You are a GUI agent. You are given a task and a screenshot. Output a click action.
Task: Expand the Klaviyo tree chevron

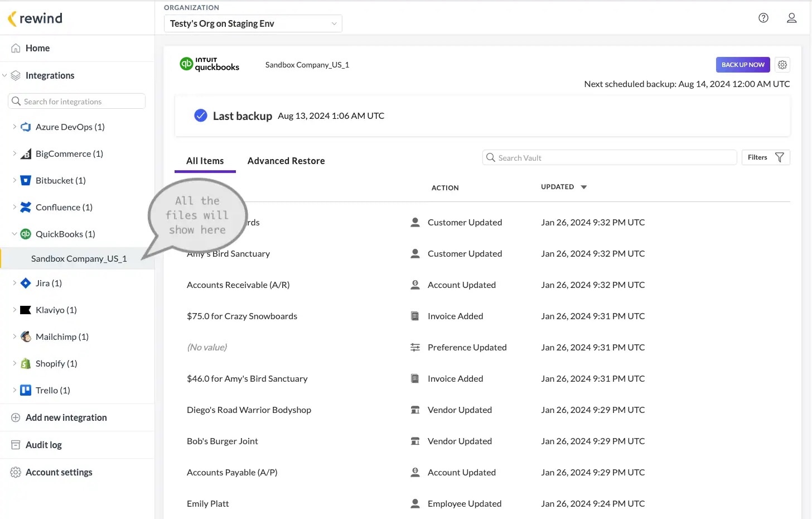tap(14, 310)
